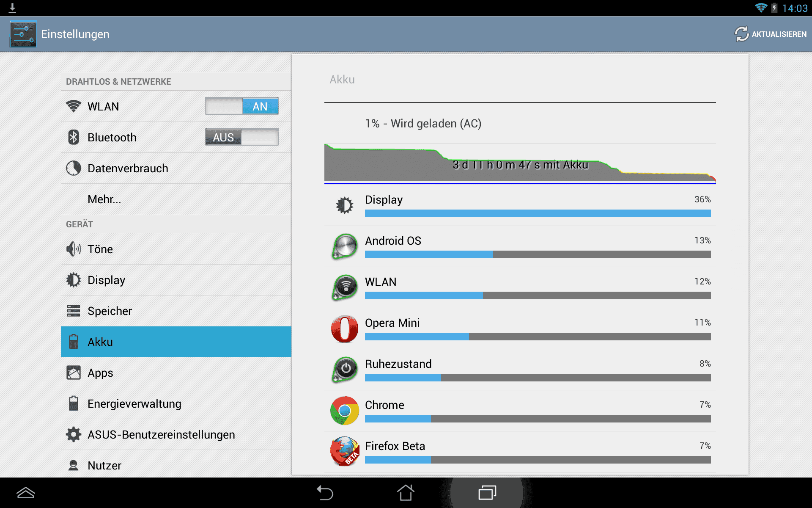812x508 pixels.
Task: Tap the Einstellungen app icon in header
Action: coord(23,34)
